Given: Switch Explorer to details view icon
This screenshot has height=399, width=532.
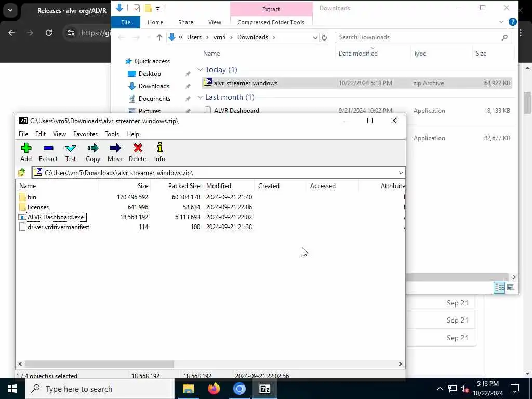Looking at the screenshot, I should [499, 288].
